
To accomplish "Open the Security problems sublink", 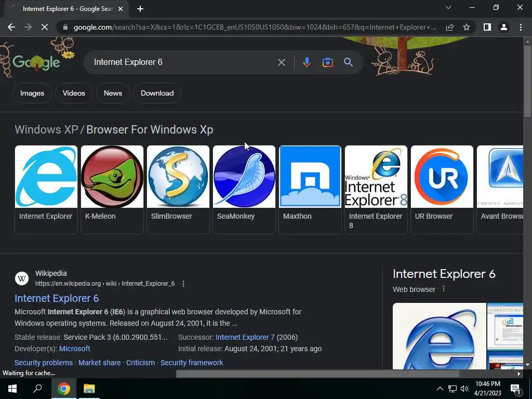I will click(x=44, y=363).
